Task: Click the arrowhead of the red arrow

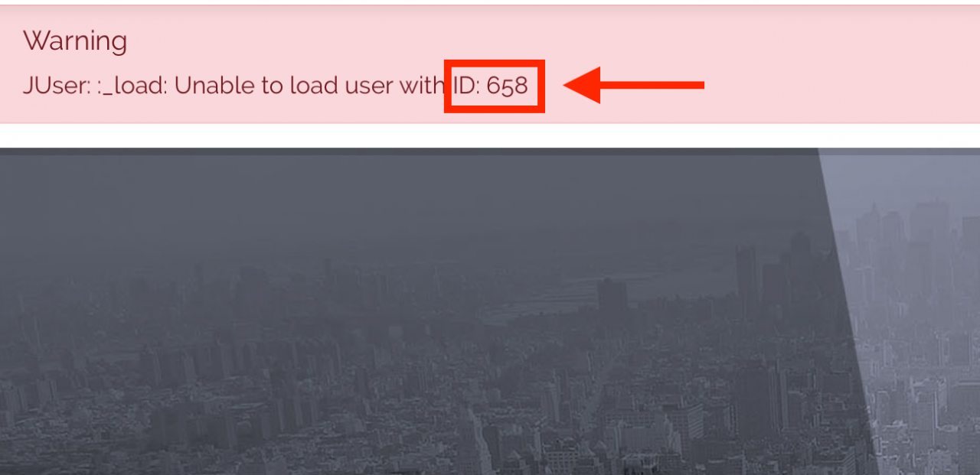Action: click(582, 85)
